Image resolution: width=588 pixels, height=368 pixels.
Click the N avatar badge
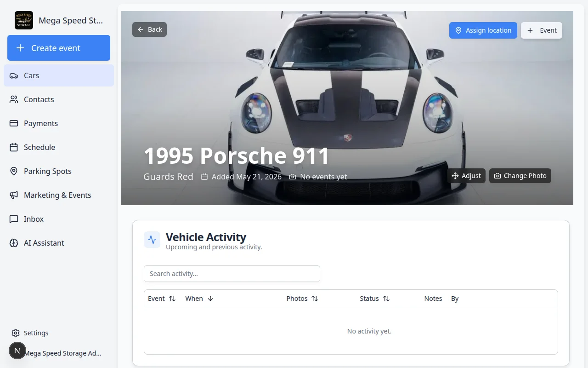(x=17, y=351)
